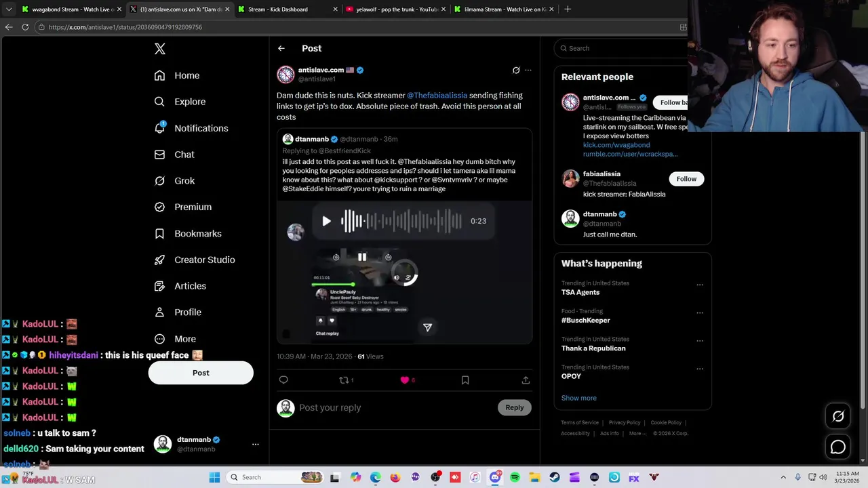Image resolution: width=868 pixels, height=488 pixels.
Task: Click the video's green progress bar
Action: (x=333, y=284)
